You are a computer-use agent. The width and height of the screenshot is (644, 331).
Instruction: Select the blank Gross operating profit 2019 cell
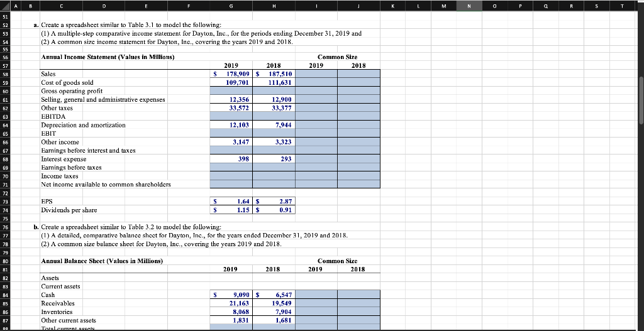point(231,91)
